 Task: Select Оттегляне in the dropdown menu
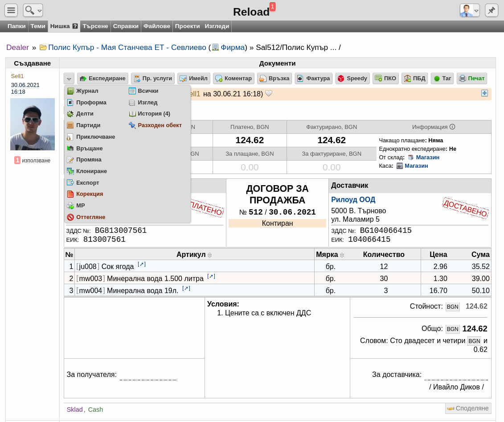pyautogui.click(x=86, y=217)
